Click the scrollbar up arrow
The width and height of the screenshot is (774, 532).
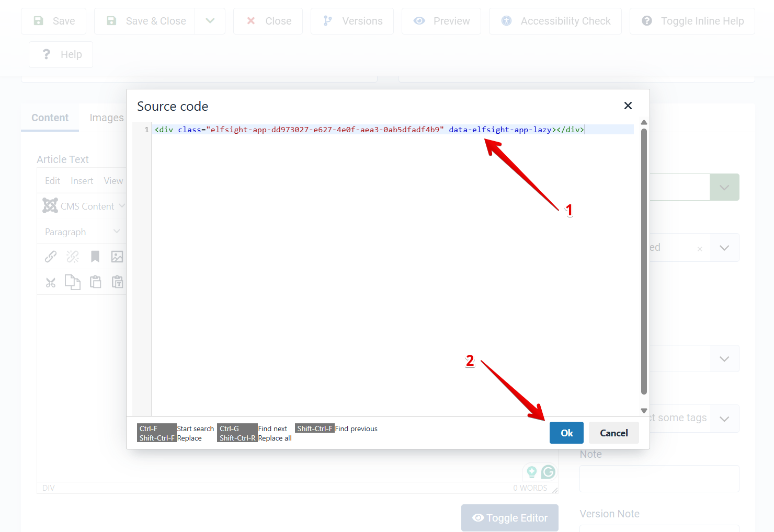click(x=644, y=122)
